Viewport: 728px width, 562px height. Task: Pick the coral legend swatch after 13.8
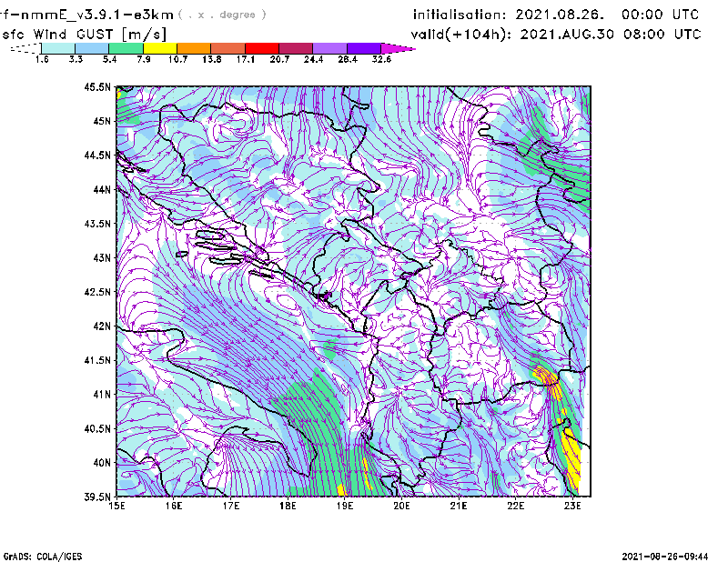click(x=228, y=48)
